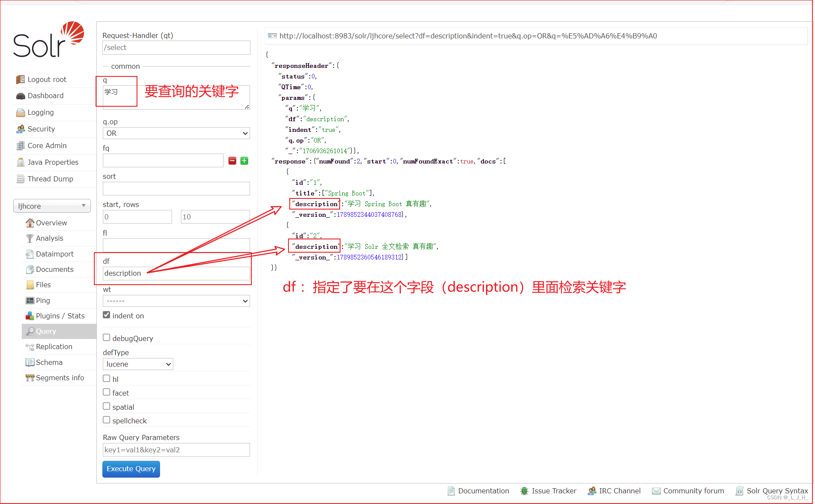Open the Issue Tracker link
Viewport: 815px width, 504px height.
pos(548,491)
